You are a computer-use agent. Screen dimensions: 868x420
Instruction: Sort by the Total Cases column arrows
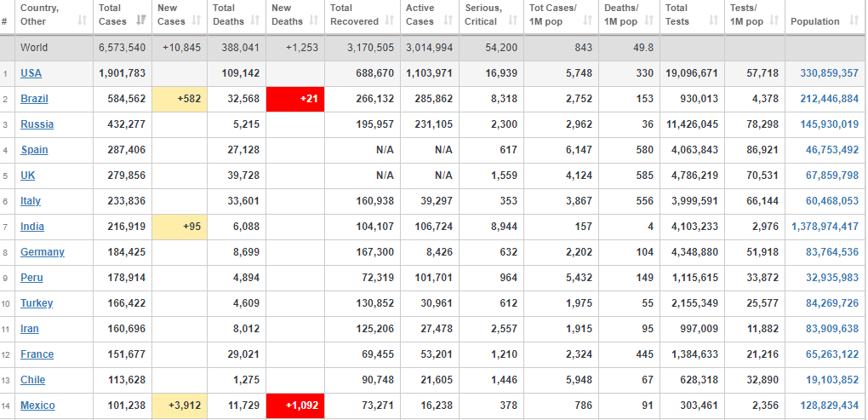140,21
